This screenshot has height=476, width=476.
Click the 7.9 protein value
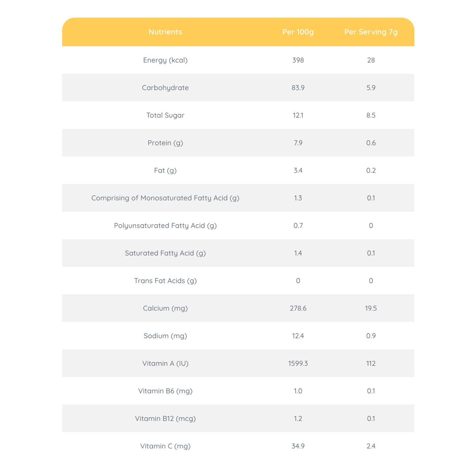[298, 143]
